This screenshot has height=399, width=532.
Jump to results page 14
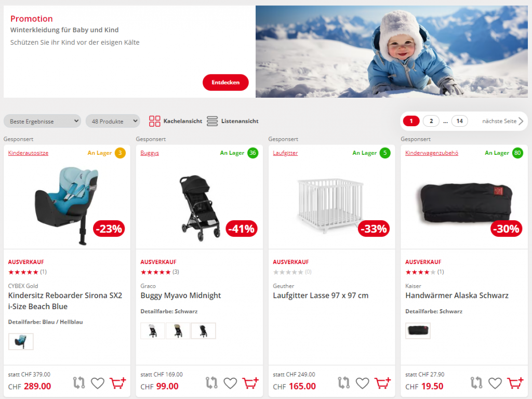coord(459,121)
